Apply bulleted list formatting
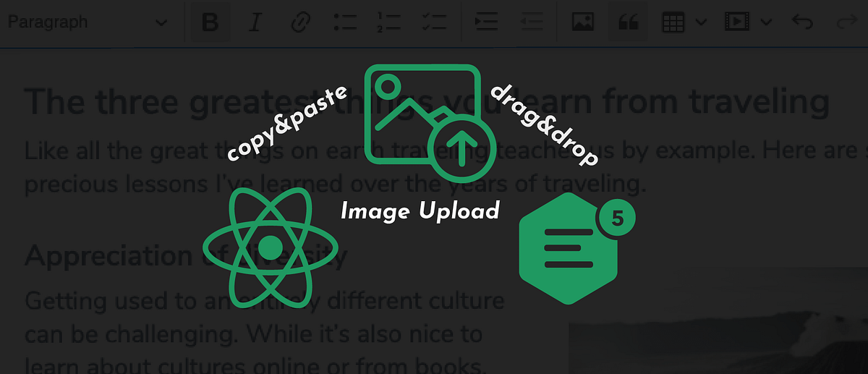 [x=345, y=22]
